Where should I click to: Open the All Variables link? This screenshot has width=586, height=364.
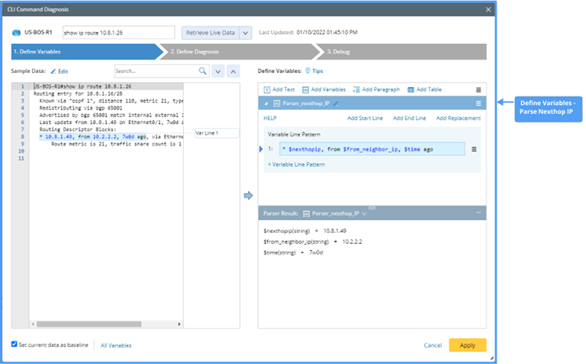pos(116,346)
